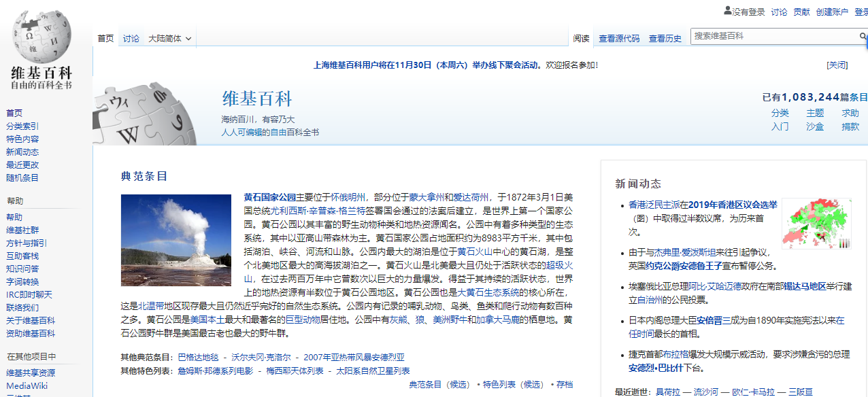Go to 随机条目 in the sidebar
Viewport: 868px width, 397px height.
coord(22,177)
